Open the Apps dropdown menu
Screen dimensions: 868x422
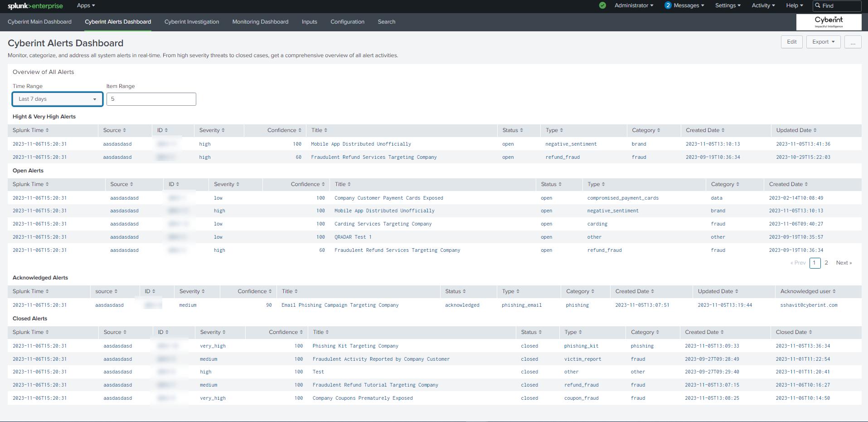click(86, 5)
